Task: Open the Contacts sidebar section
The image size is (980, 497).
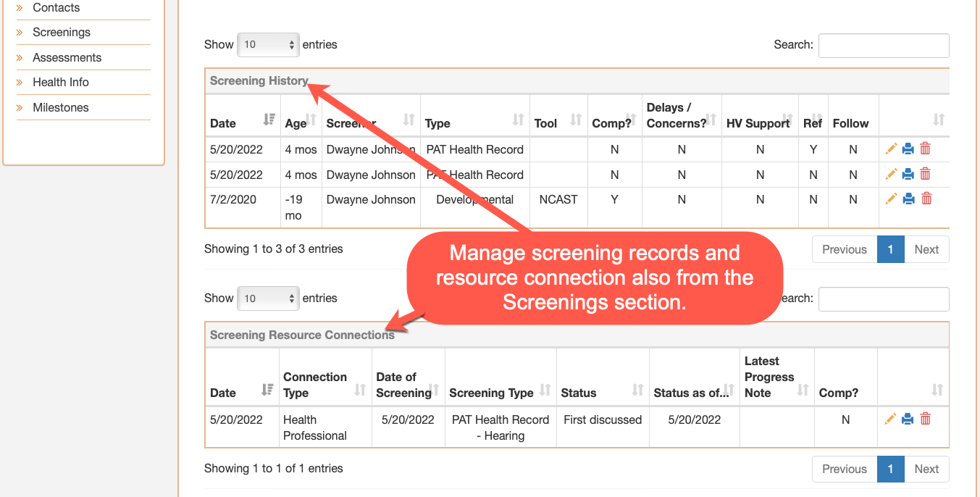Action: [x=56, y=8]
